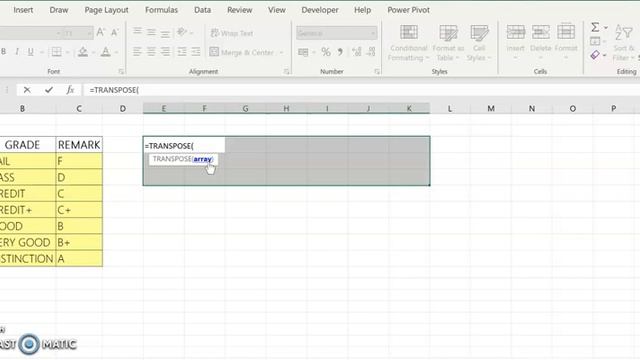Toggle Bold formatting
This screenshot has height=360, width=640.
tap(4, 52)
